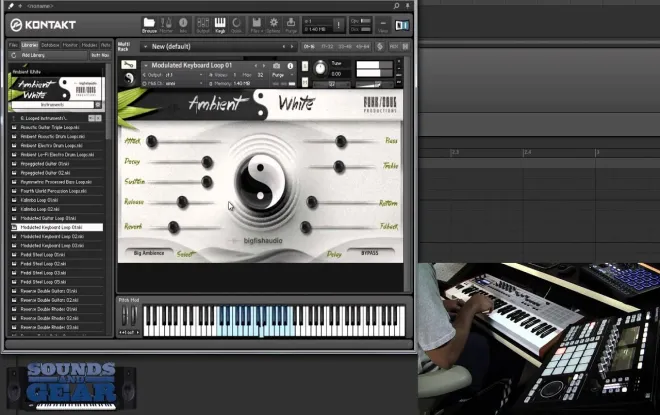Take instrument snapshot camera icon
Image resolution: width=660 pixels, height=415 pixels.
pyautogui.click(x=277, y=66)
